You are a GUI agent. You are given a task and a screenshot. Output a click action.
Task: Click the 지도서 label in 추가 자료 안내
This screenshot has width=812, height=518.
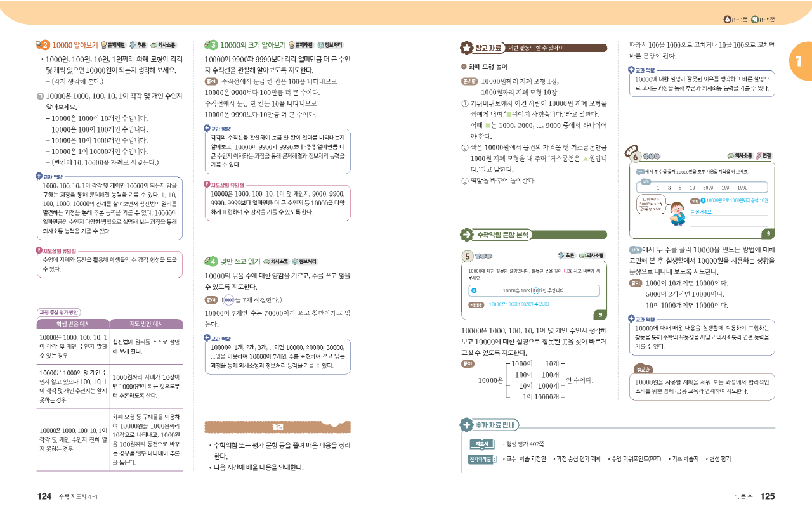(480, 444)
